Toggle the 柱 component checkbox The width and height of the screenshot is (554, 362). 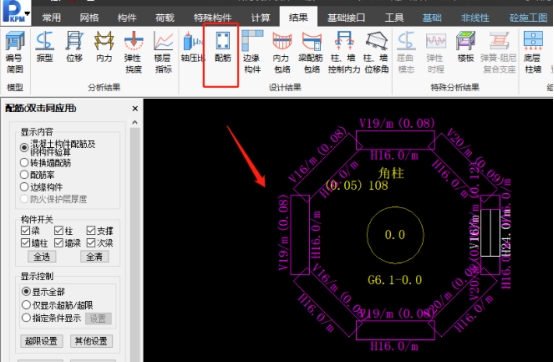[59, 231]
